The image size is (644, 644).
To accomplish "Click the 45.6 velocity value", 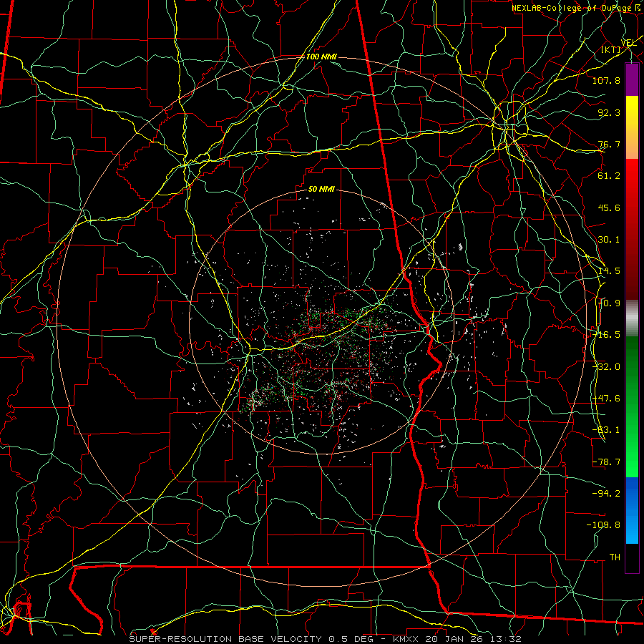I will pos(609,208).
